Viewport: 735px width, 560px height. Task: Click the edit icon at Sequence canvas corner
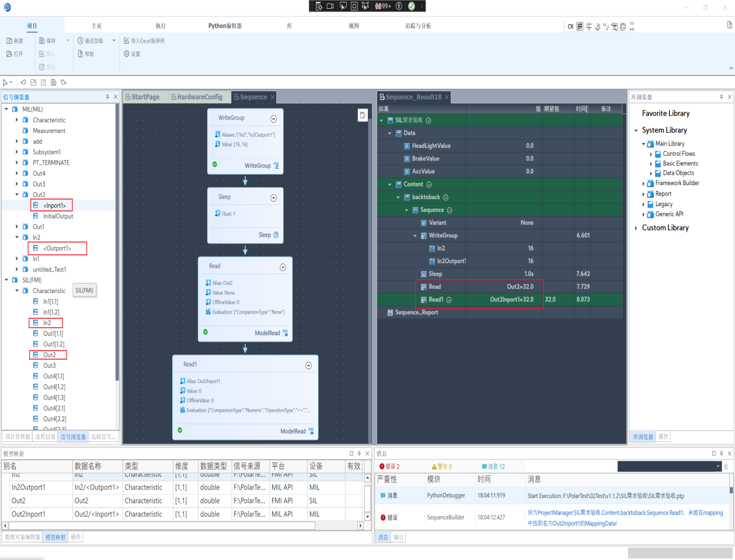click(x=363, y=115)
